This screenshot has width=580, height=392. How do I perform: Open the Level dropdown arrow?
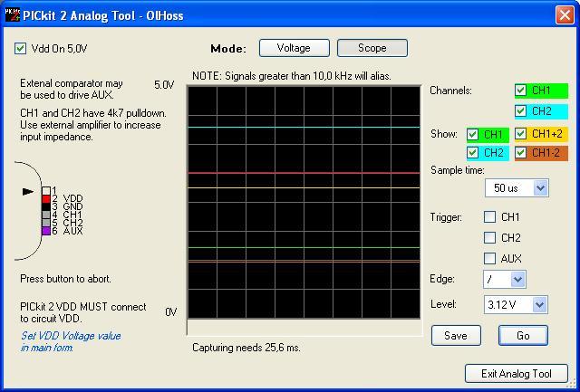point(540,305)
